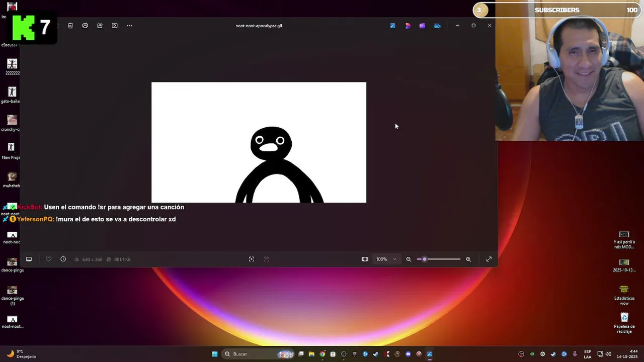Select the crunchy-c desktop icon

pyautogui.click(x=11, y=123)
